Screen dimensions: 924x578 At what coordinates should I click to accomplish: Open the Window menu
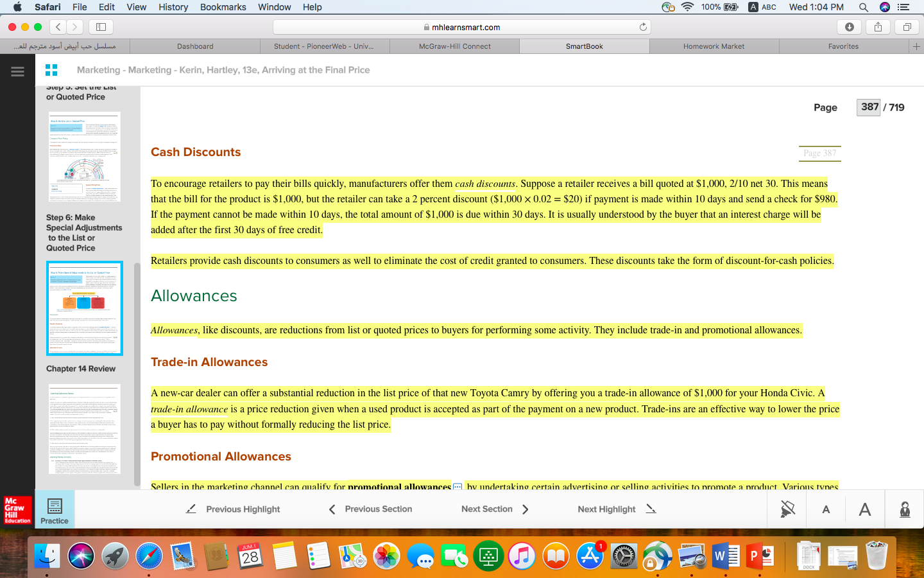(x=275, y=7)
